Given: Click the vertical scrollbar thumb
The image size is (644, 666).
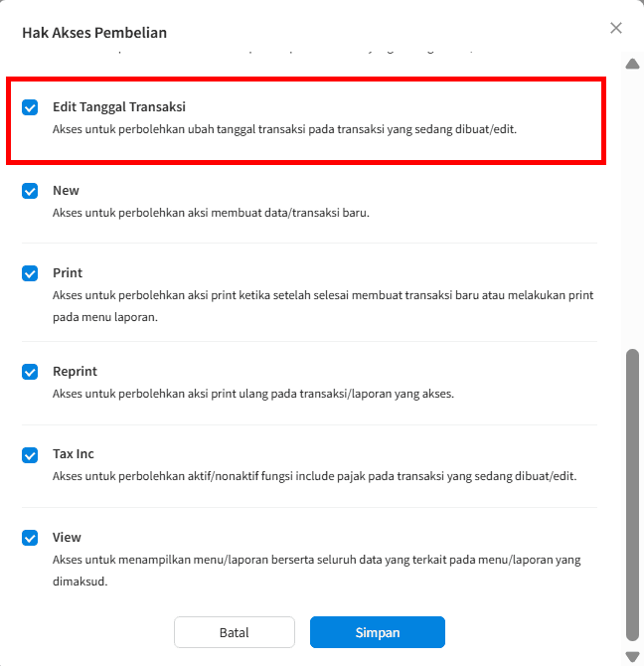Looking at the screenshot, I should (632, 492).
